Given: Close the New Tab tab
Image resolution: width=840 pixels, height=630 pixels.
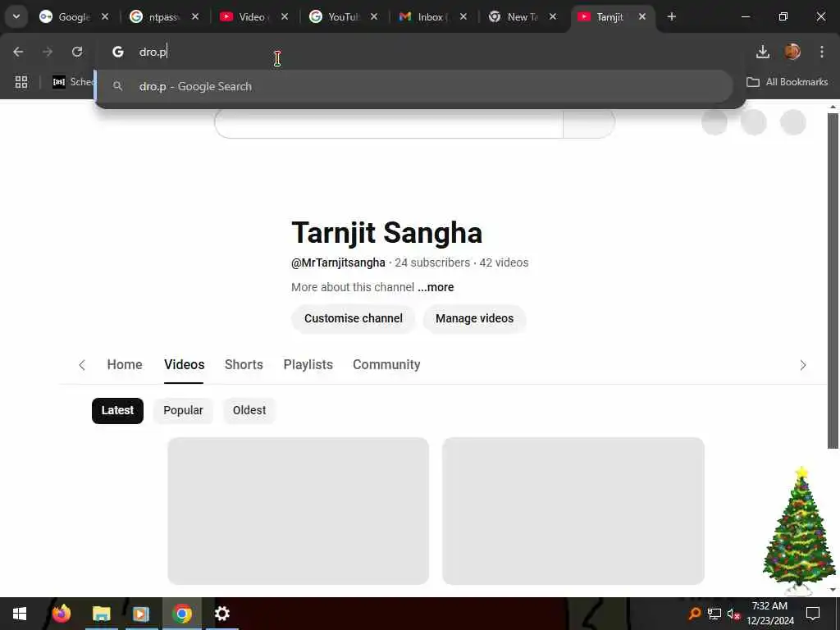Looking at the screenshot, I should [553, 16].
